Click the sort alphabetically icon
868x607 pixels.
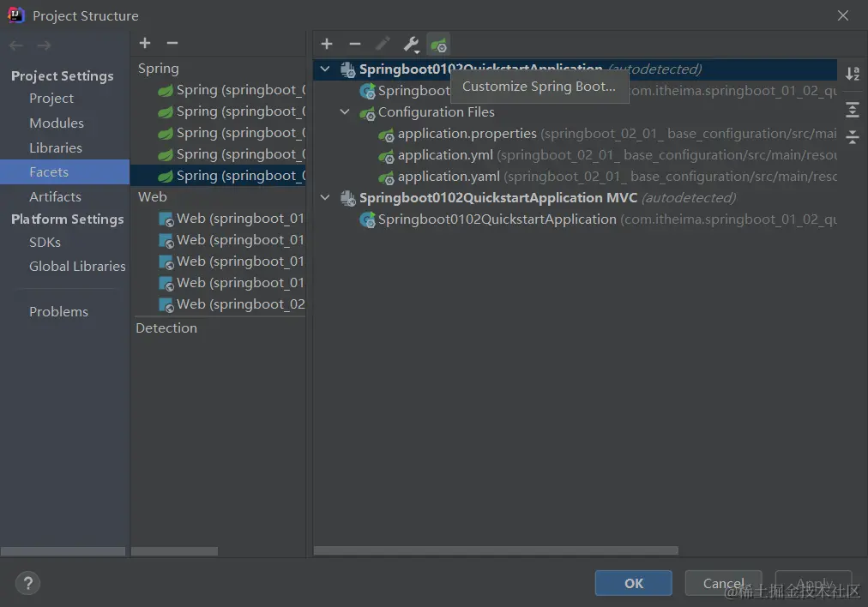click(853, 73)
